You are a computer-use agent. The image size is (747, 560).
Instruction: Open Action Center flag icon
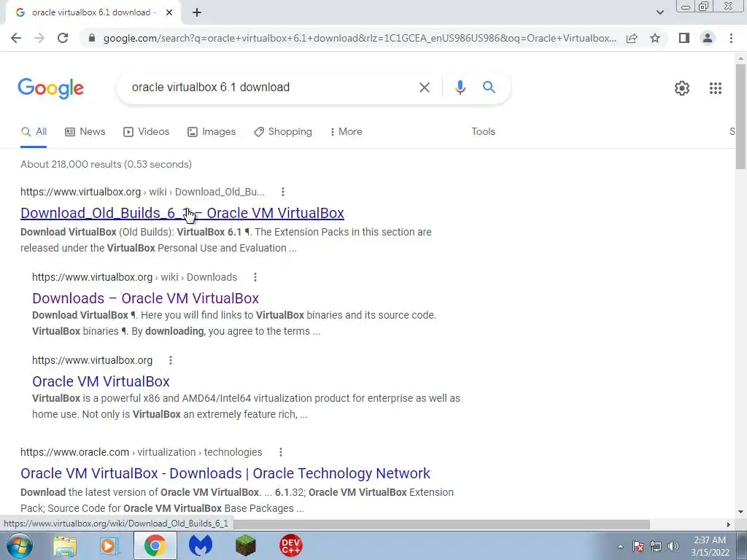(x=638, y=546)
